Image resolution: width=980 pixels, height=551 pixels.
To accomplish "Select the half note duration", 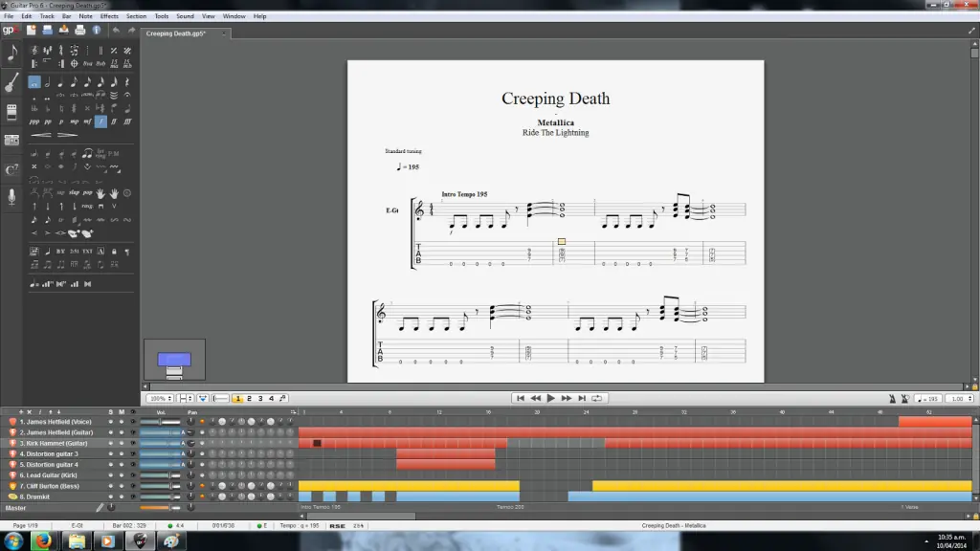I will (48, 82).
